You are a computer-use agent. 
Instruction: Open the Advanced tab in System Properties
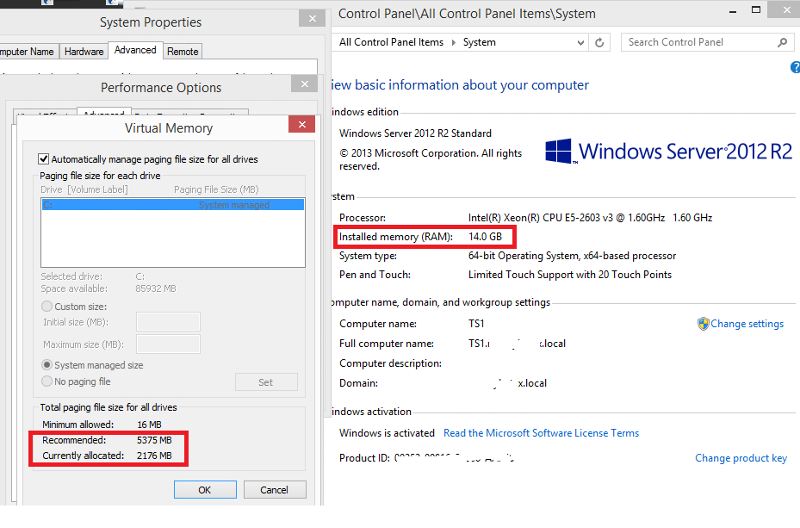coord(135,50)
